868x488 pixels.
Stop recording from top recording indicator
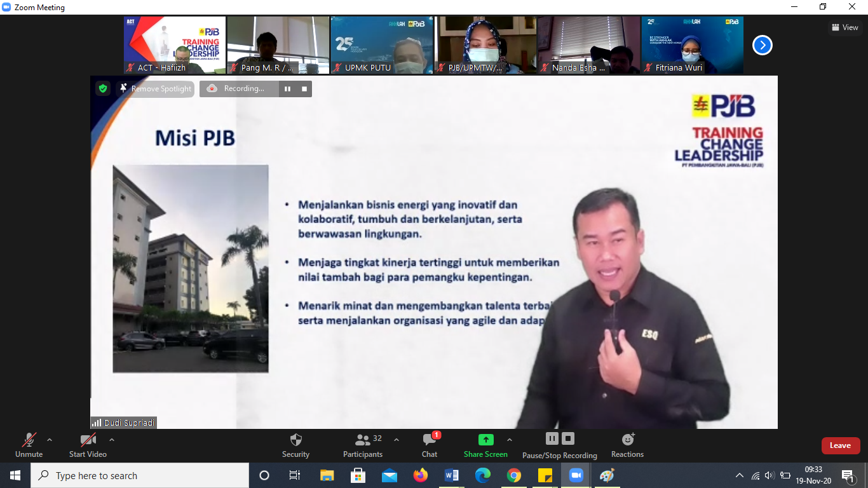(x=304, y=89)
